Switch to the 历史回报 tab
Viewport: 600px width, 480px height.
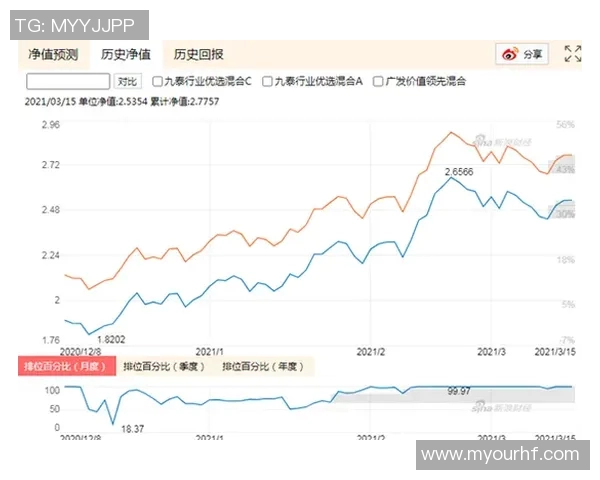tap(199, 55)
